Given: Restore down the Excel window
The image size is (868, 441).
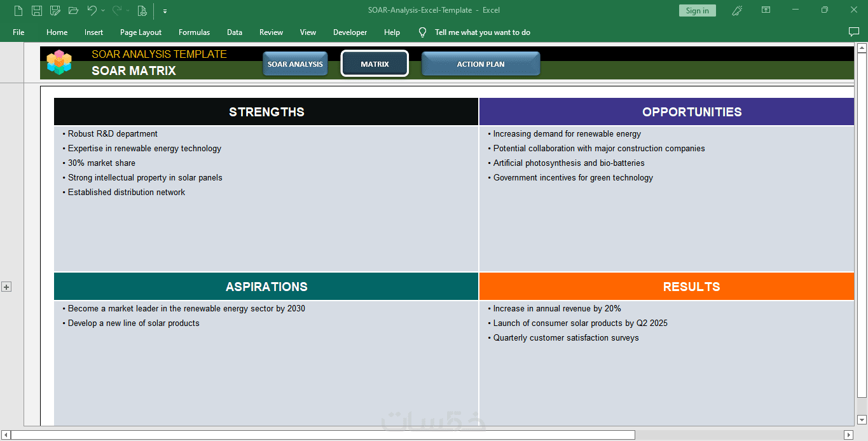Looking at the screenshot, I should pos(825,10).
